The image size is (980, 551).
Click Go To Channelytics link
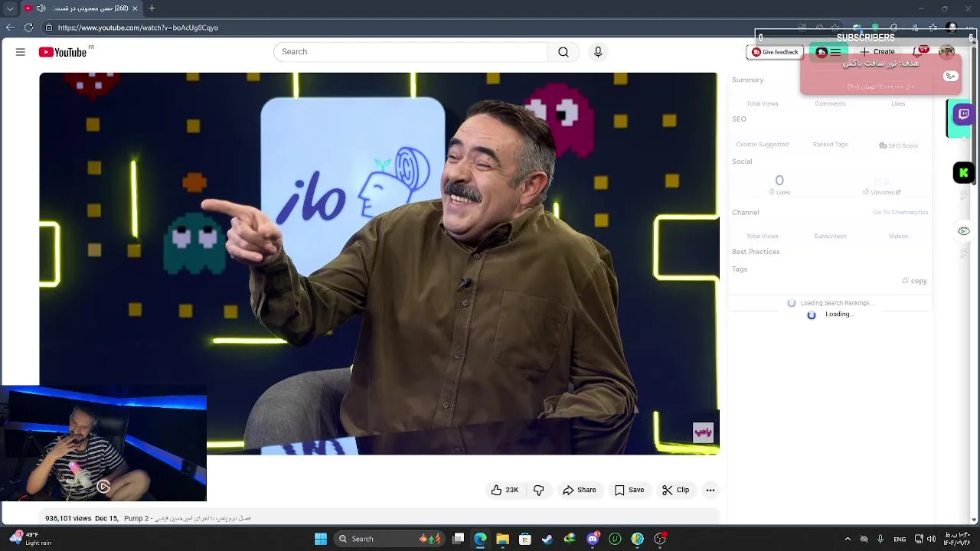coord(900,212)
